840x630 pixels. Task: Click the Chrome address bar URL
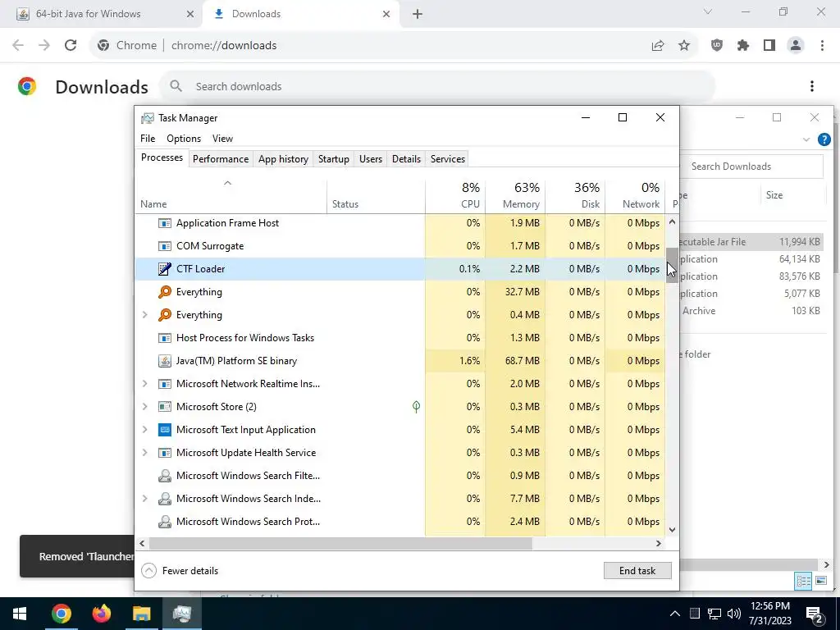point(224,46)
